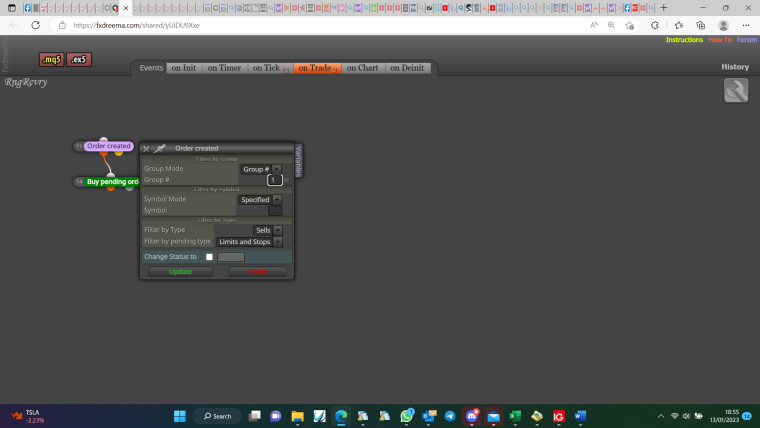This screenshot has height=428, width=760.
Task: Open the taskbar clock and date
Action: click(725, 416)
